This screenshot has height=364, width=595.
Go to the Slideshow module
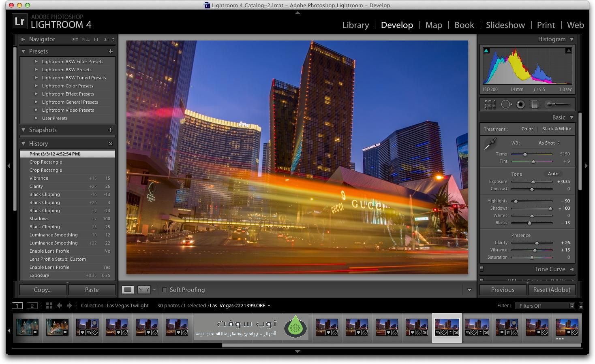[x=505, y=25]
